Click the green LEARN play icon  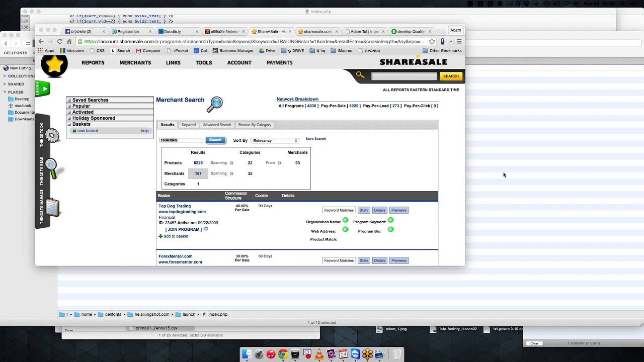[x=44, y=89]
